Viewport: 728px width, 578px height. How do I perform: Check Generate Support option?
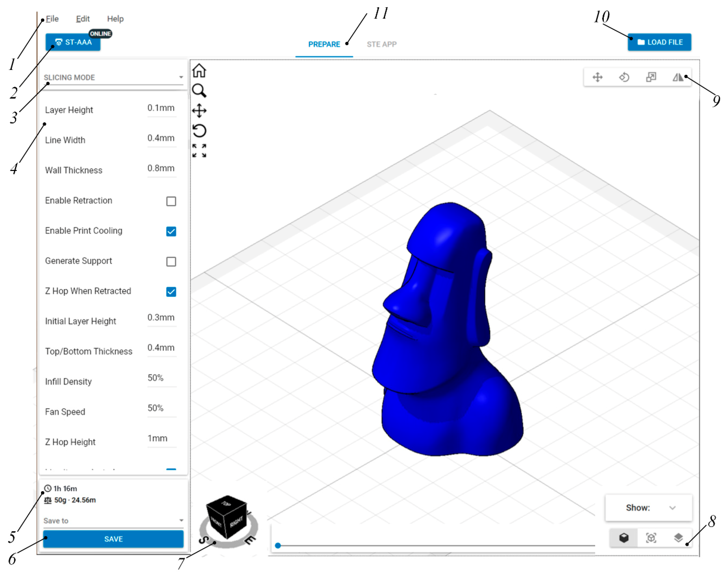pyautogui.click(x=171, y=261)
